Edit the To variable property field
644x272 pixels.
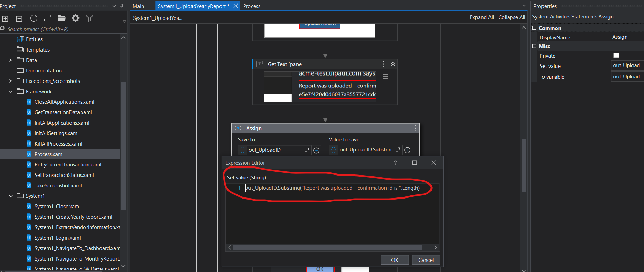627,77
